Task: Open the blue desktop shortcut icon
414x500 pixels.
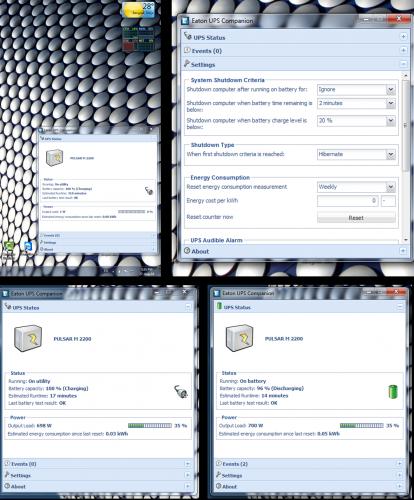Action: [x=28, y=248]
